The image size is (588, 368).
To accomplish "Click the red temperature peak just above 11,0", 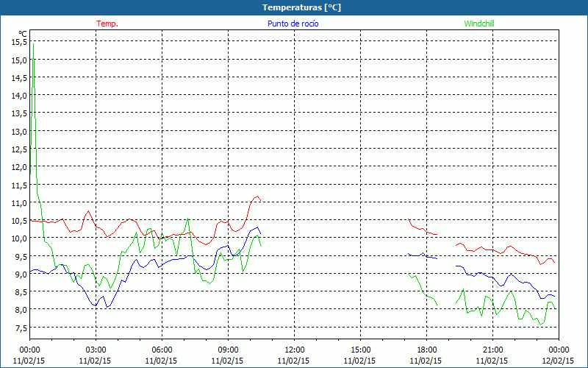I will pos(257,197).
